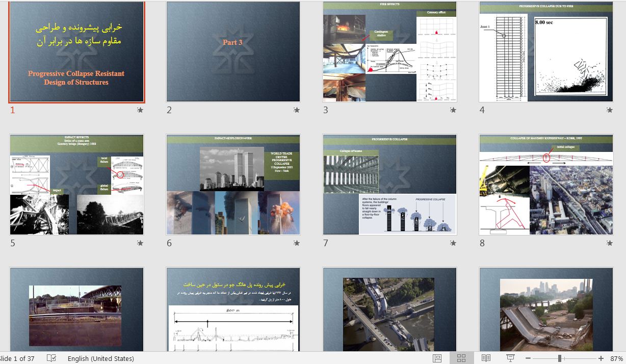Click the animation star under slide 1
Viewport: 626px width, 364px height.
(140, 110)
